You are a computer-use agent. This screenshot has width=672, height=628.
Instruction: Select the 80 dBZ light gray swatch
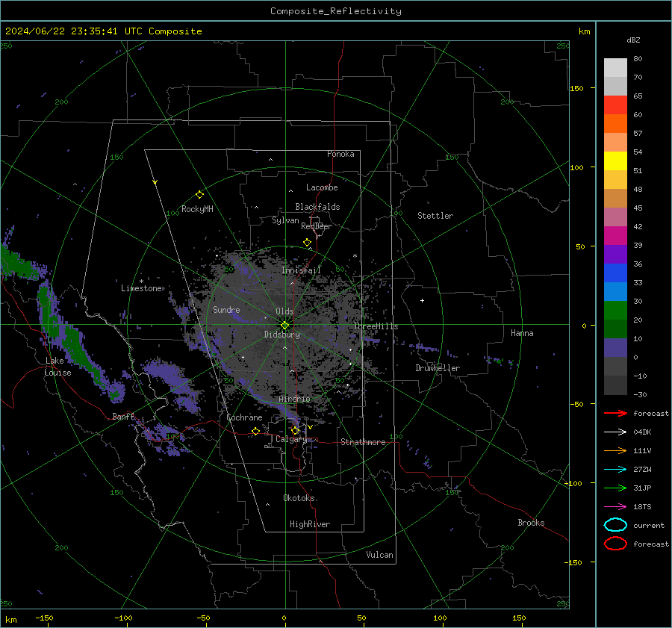pos(615,68)
